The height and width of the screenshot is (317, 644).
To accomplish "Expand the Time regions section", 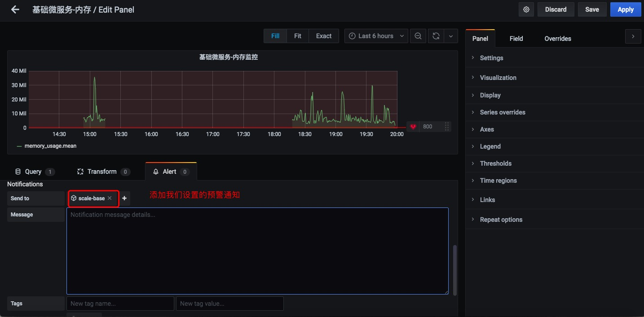I will (x=555, y=181).
